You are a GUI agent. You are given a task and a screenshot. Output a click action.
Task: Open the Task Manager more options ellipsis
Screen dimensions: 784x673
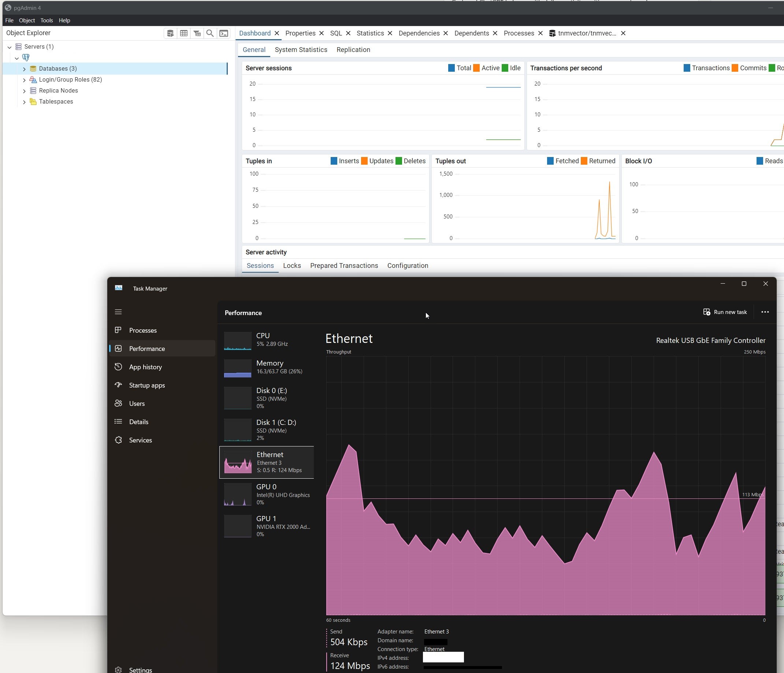pyautogui.click(x=765, y=312)
